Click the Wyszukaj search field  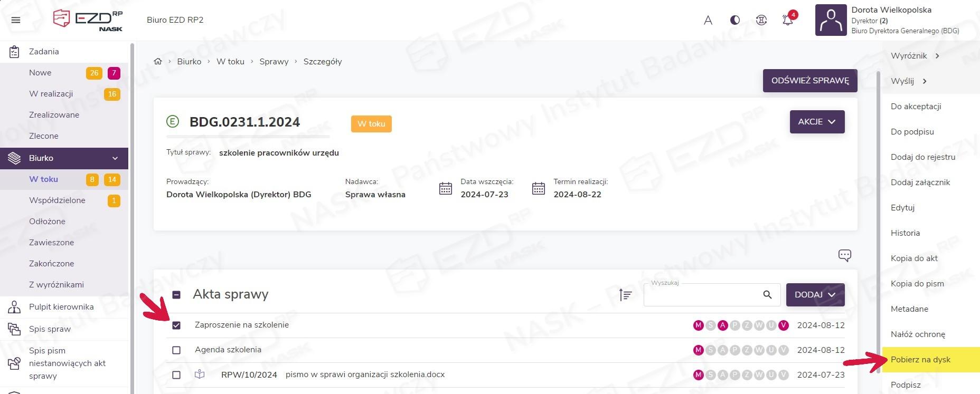pyautogui.click(x=702, y=295)
